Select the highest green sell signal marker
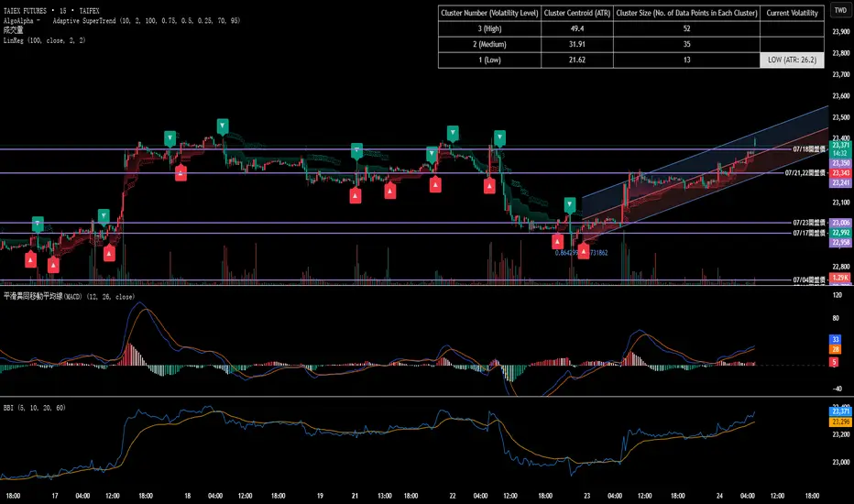Viewport: 854px width, 504px height. tap(222, 126)
